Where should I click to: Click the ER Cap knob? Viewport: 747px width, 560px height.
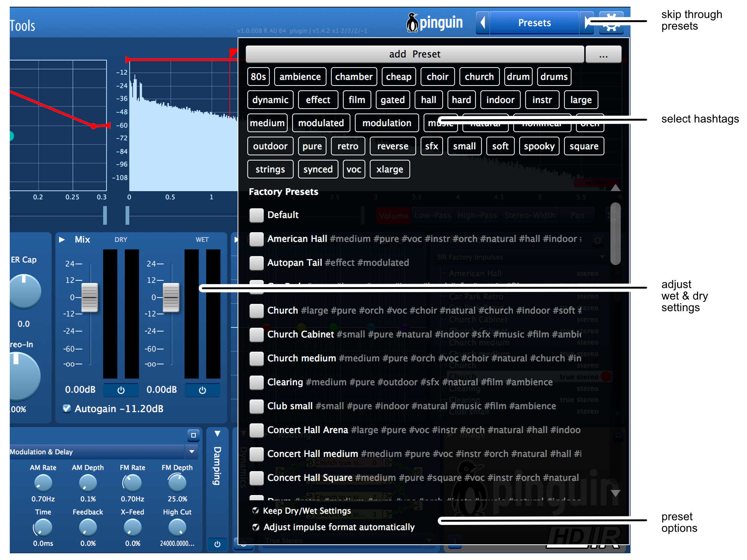coord(24,292)
